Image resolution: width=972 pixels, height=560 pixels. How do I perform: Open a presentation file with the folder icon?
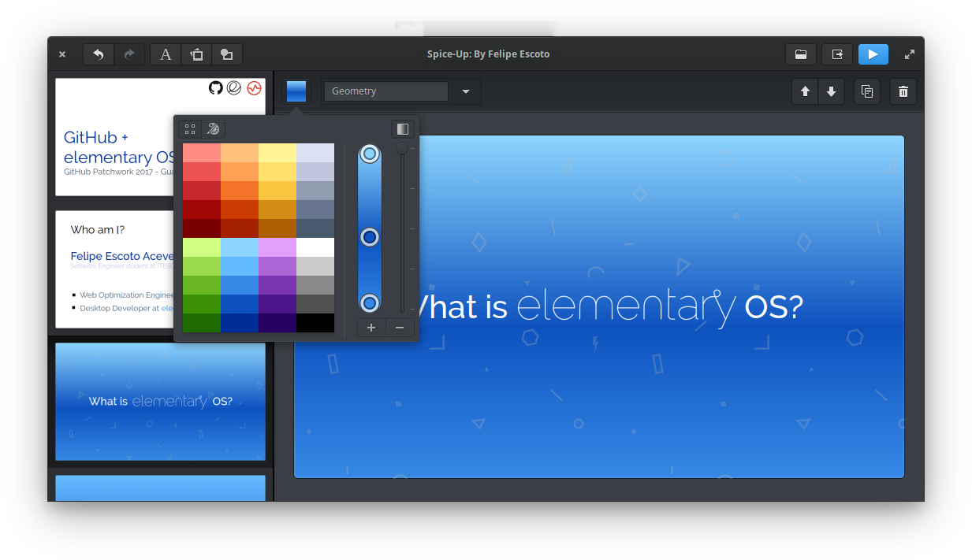click(x=800, y=54)
